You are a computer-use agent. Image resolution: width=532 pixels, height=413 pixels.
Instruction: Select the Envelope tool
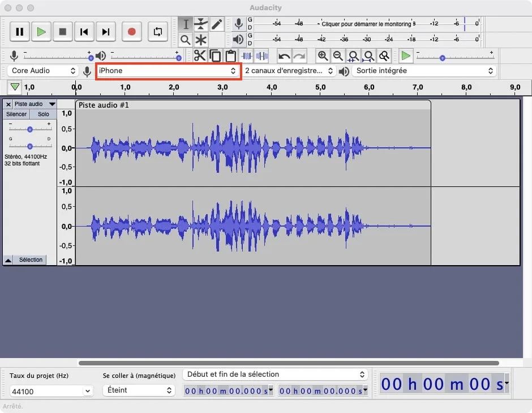click(201, 24)
